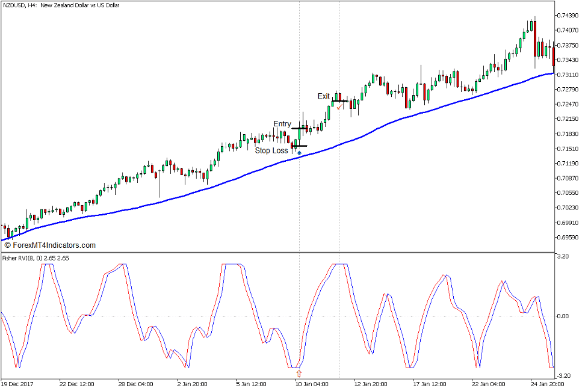The height and width of the screenshot is (391, 588).
Task: Click the orange up arrow in Fisher RVI panel
Action: click(x=299, y=373)
